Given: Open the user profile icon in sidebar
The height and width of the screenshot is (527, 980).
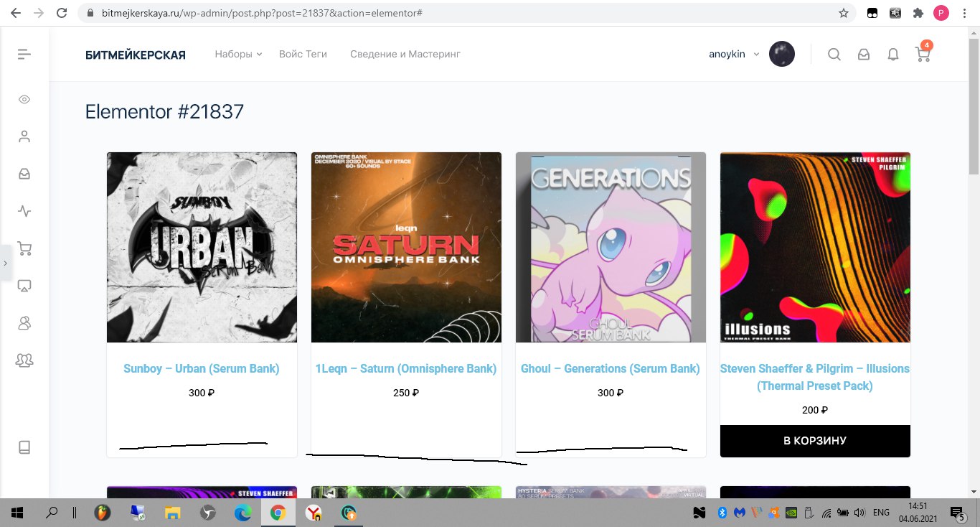Looking at the screenshot, I should click(24, 136).
